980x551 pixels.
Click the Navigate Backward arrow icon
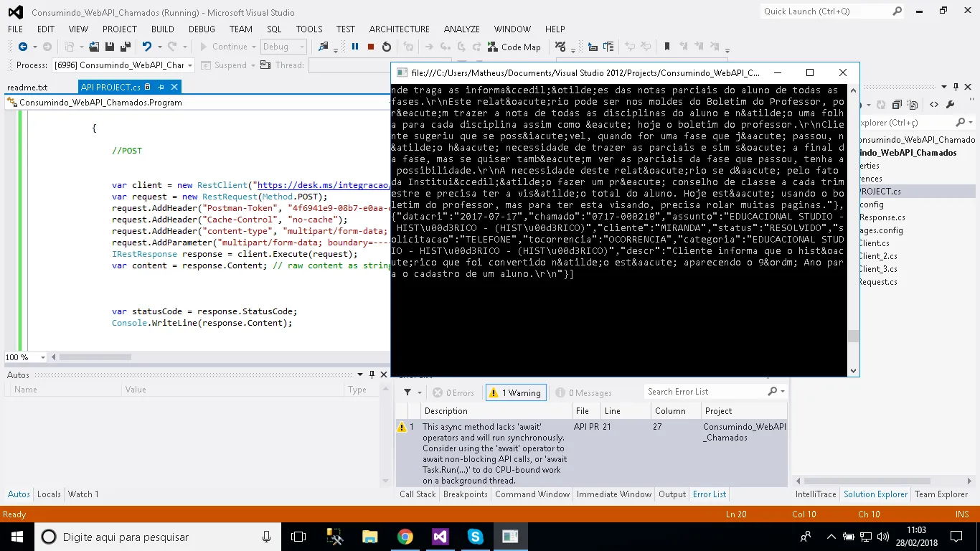point(22,47)
